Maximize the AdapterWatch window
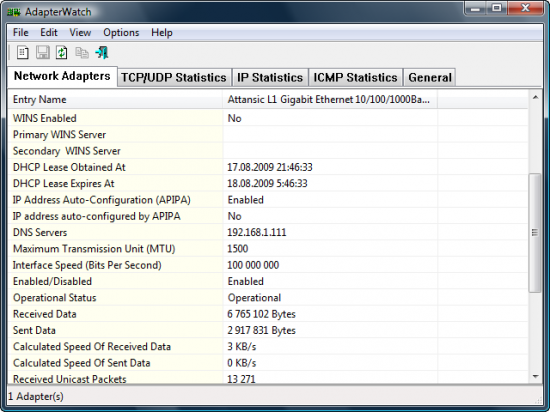This screenshot has height=412, width=550. 496,8
